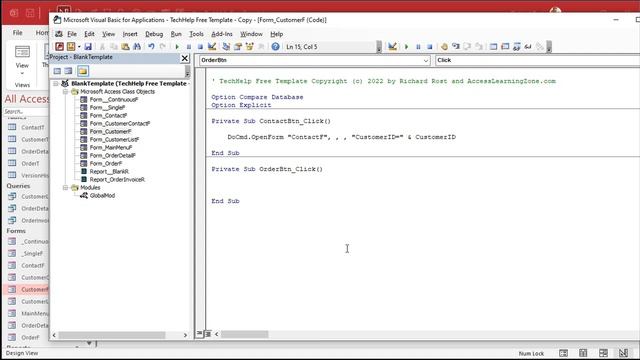
Task: Save the project with the floppy disk icon
Action: pyautogui.click(x=88, y=47)
